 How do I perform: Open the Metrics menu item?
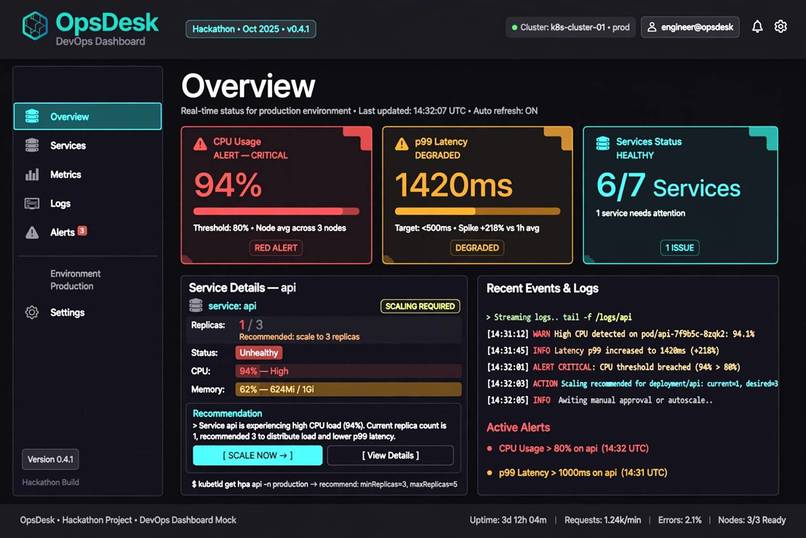pos(65,175)
